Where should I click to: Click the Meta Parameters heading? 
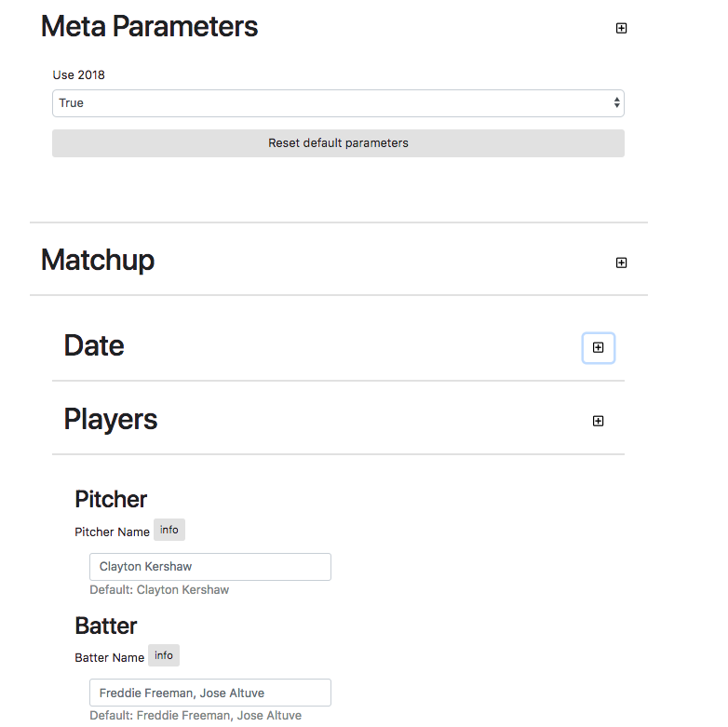tap(149, 27)
